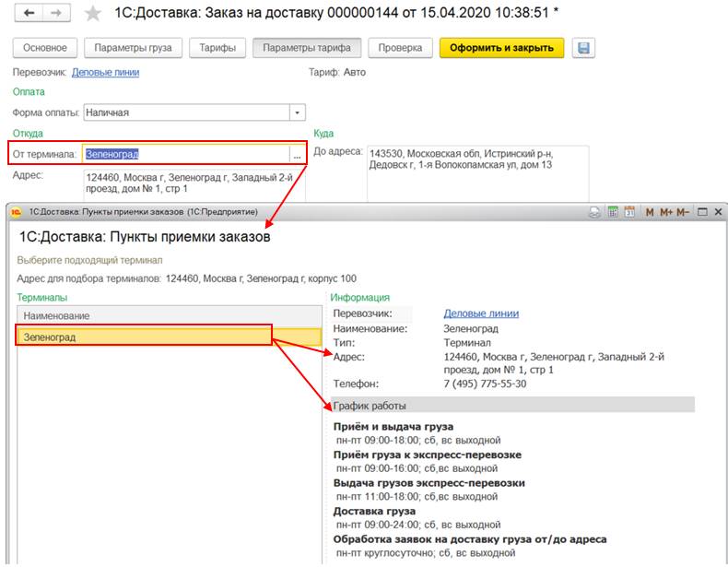Expand the Форма оплаты dropdown arrow

[x=297, y=112]
